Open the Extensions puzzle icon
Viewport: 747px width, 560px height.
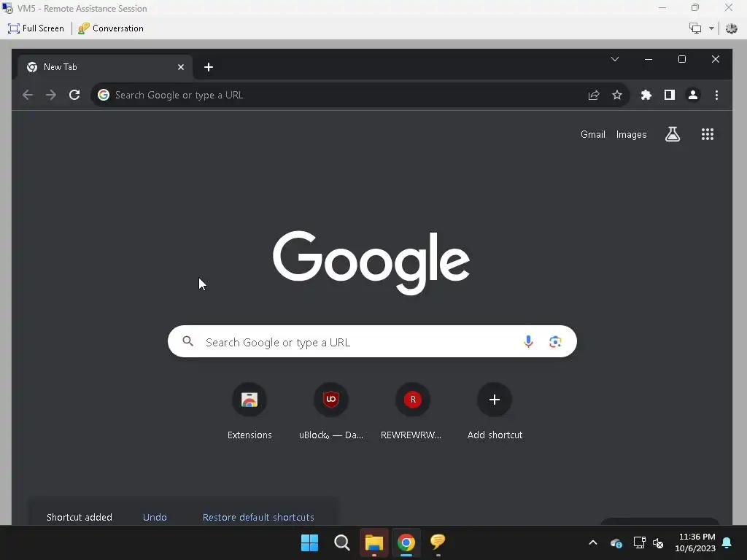coord(646,96)
